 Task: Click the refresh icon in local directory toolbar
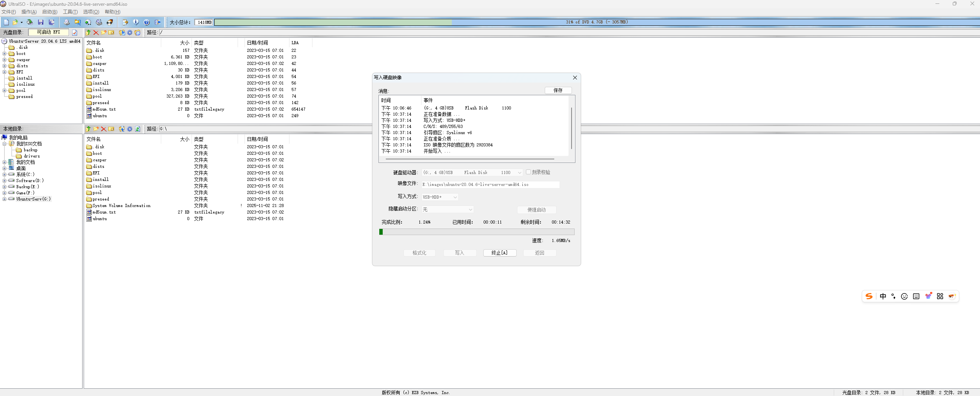pos(137,129)
